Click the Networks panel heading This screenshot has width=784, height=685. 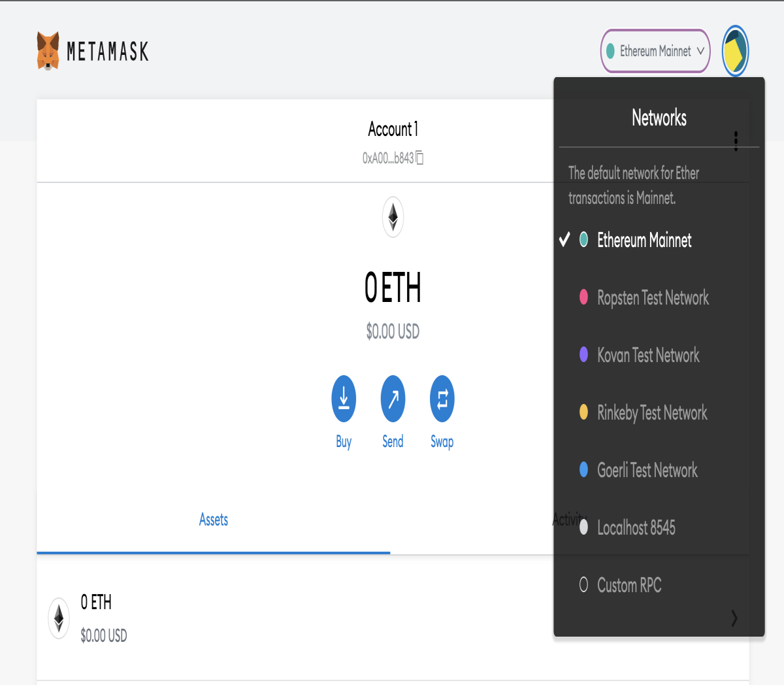pyautogui.click(x=659, y=118)
